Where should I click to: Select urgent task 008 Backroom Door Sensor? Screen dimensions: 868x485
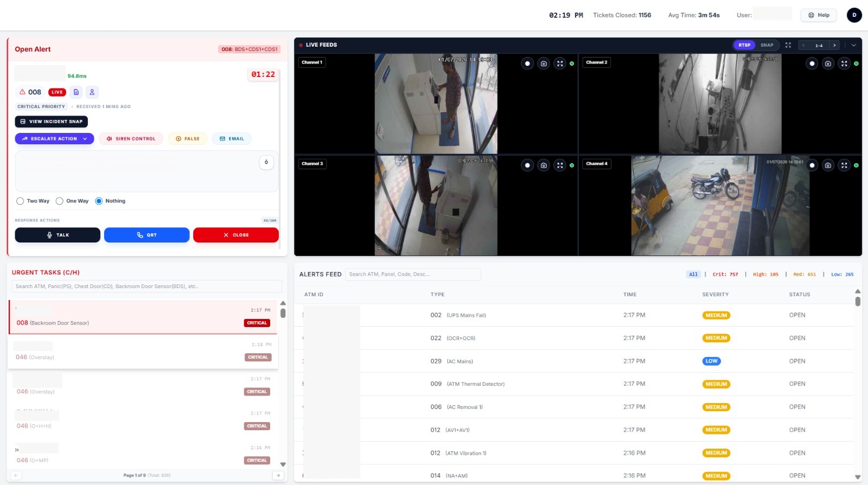tap(143, 317)
